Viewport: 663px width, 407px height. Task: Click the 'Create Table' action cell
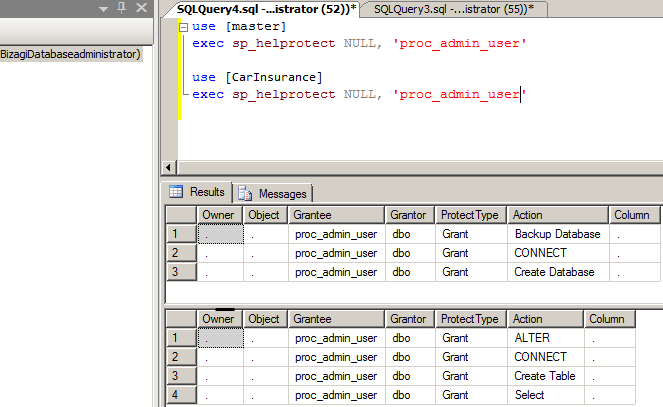click(x=544, y=376)
